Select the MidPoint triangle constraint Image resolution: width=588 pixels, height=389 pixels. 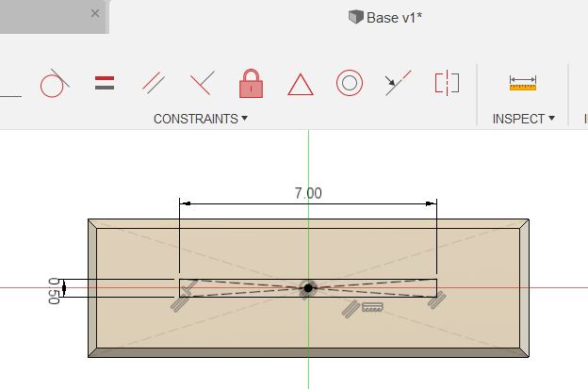(x=301, y=85)
